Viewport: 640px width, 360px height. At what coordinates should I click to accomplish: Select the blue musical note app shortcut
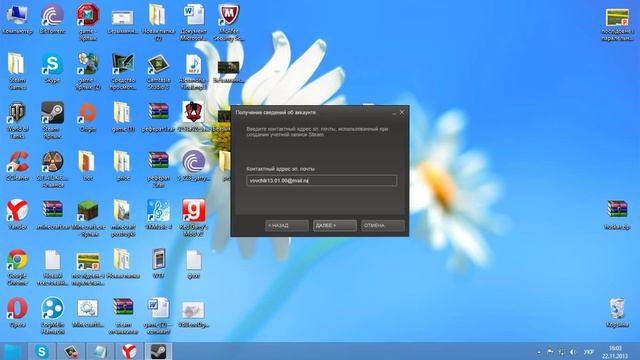(158, 215)
